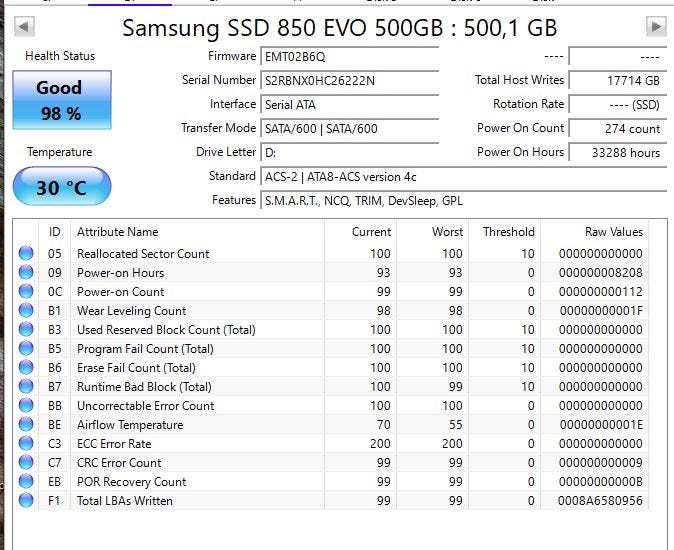Click status orb for Airflow Temperature

click(x=26, y=424)
